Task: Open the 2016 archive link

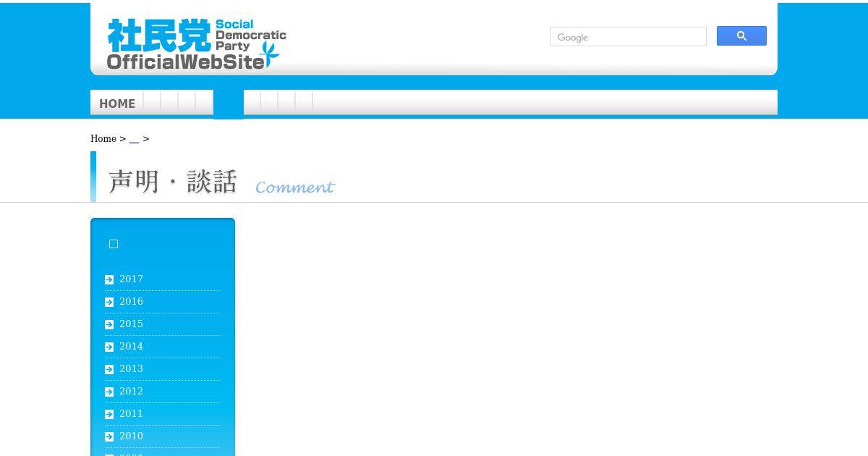Action: click(x=131, y=301)
